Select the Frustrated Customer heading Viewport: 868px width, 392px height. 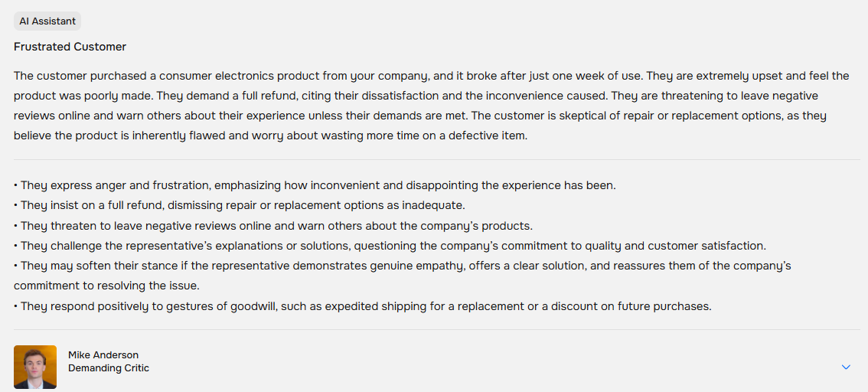click(70, 47)
